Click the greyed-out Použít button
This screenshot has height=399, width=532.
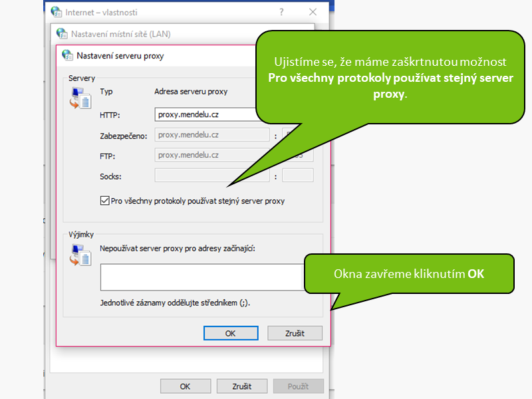click(x=297, y=386)
